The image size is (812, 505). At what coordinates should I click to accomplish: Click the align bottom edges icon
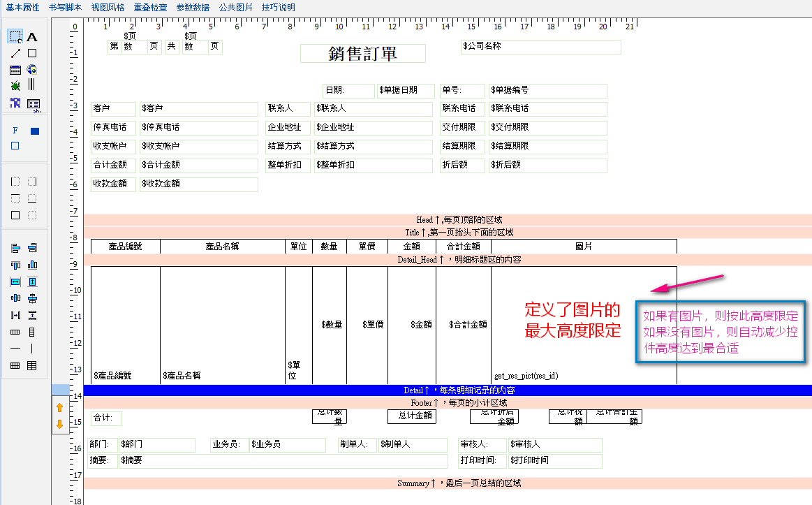[32, 265]
